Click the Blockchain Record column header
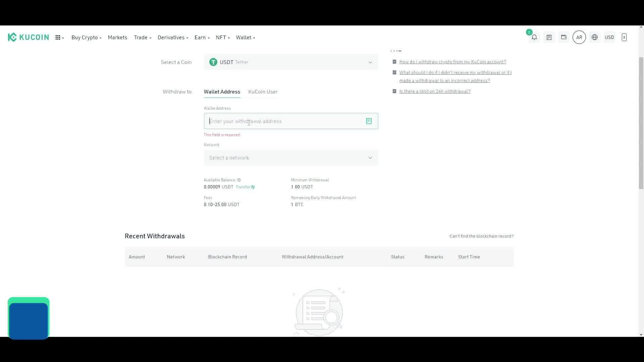644x362 pixels. [x=227, y=257]
